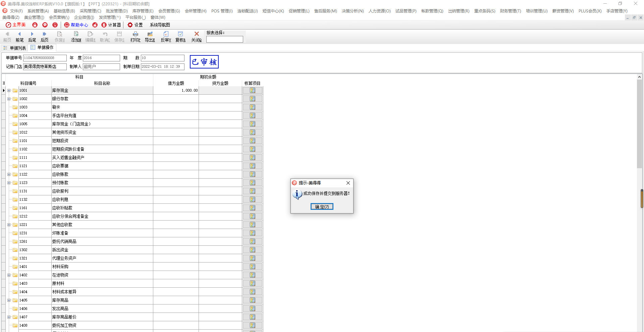Expand tree node 1122 应收账款
The width and height of the screenshot is (644, 332).
[x=9, y=174]
